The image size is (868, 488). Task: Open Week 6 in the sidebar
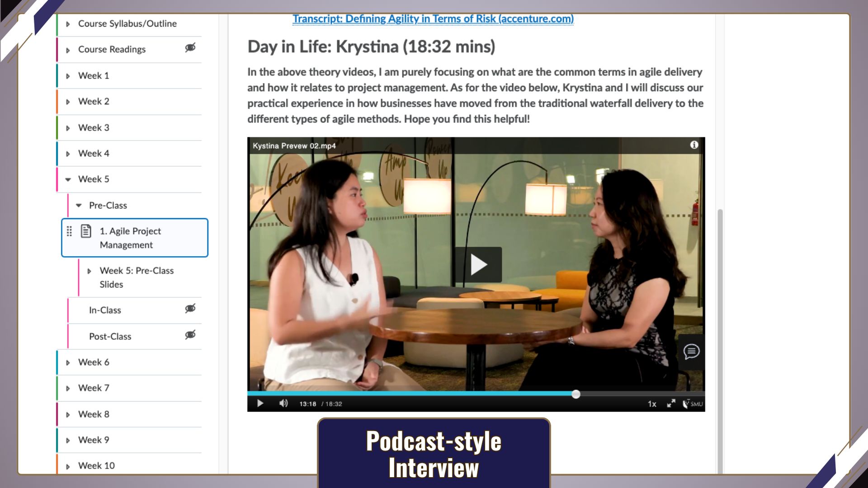94,362
